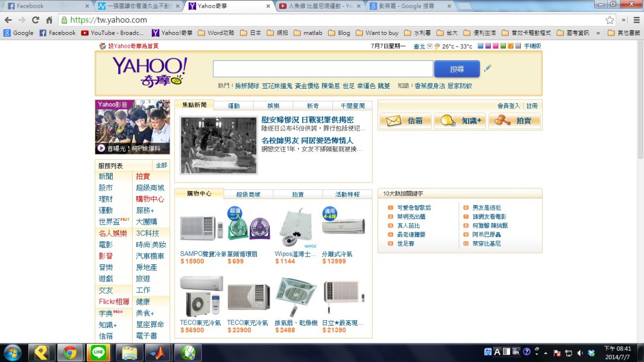Open LINE from the taskbar

click(98, 352)
